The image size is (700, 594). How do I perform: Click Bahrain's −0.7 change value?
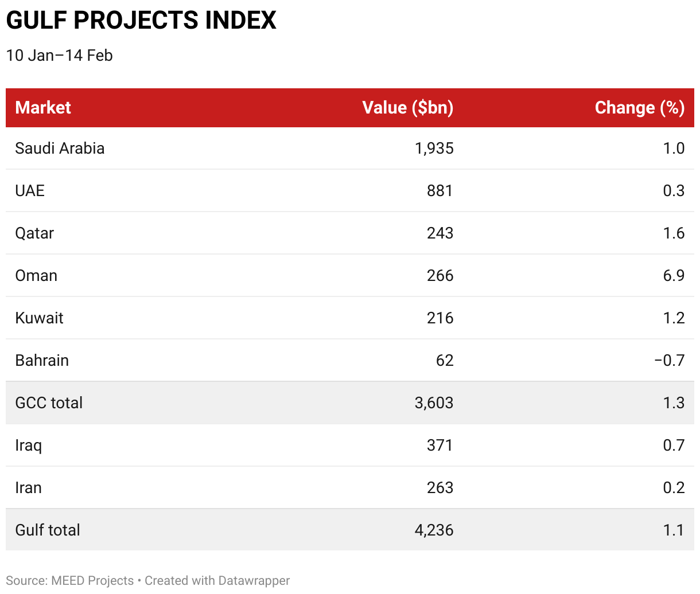(670, 361)
